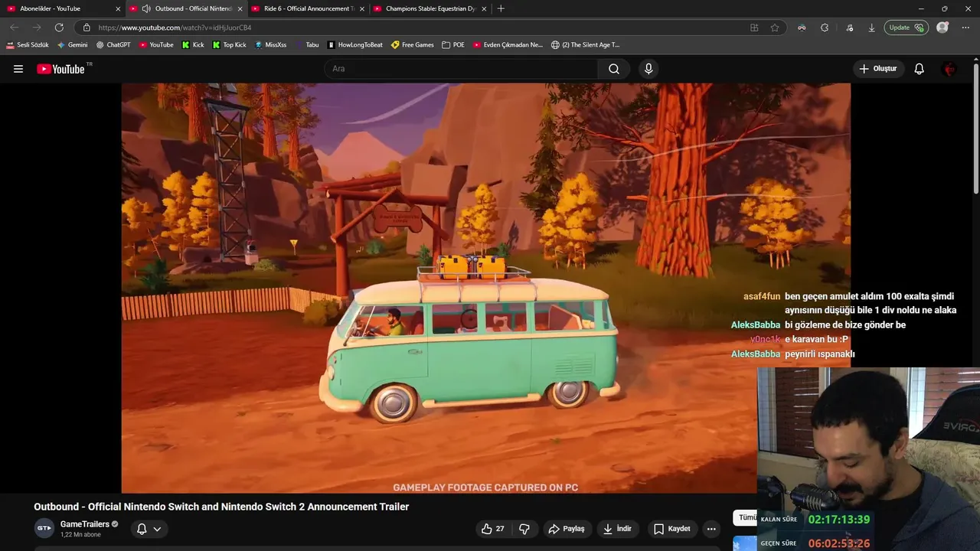Image resolution: width=980 pixels, height=551 pixels.
Task: Mute the Outbound tab via speaker icon
Action: coord(145,8)
